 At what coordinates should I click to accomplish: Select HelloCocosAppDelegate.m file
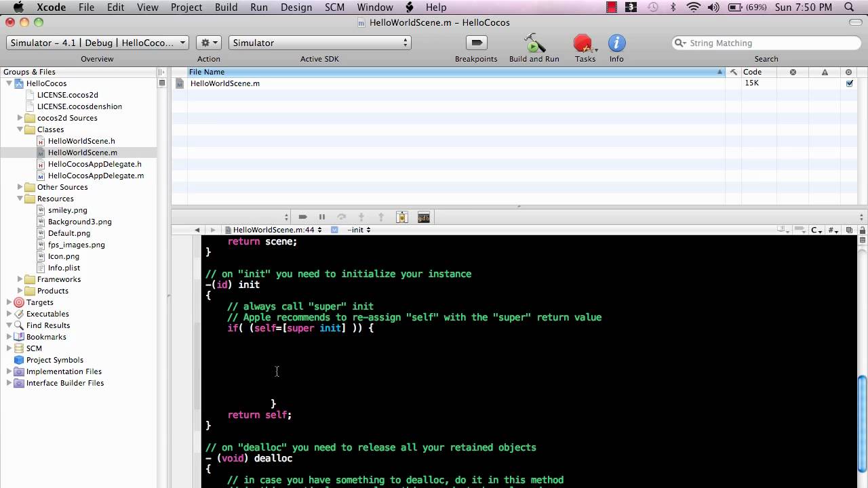pos(96,176)
